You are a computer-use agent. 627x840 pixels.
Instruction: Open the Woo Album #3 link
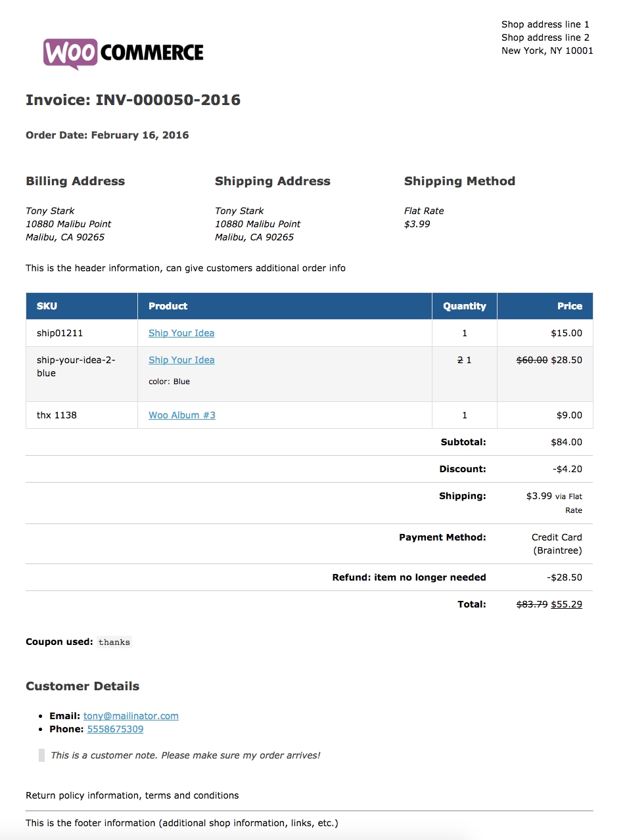(182, 415)
